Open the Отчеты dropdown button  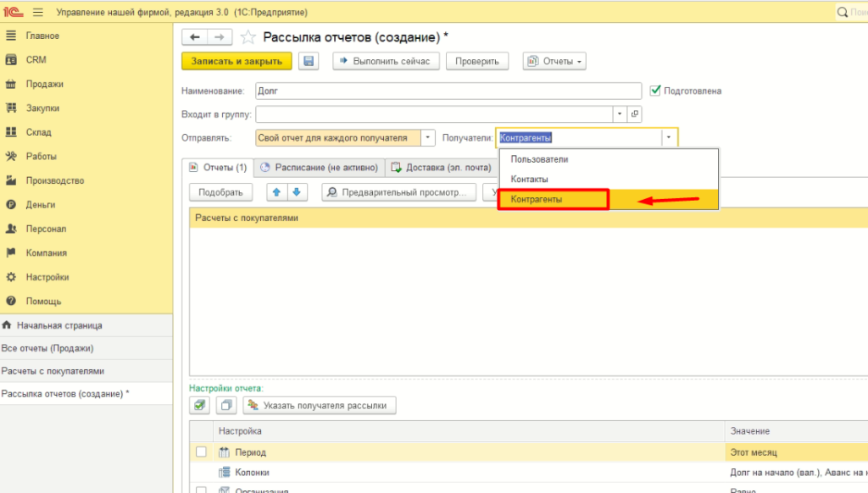[554, 61]
